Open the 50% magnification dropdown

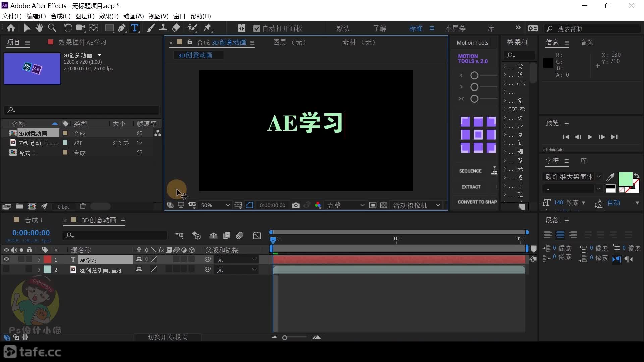pos(215,205)
